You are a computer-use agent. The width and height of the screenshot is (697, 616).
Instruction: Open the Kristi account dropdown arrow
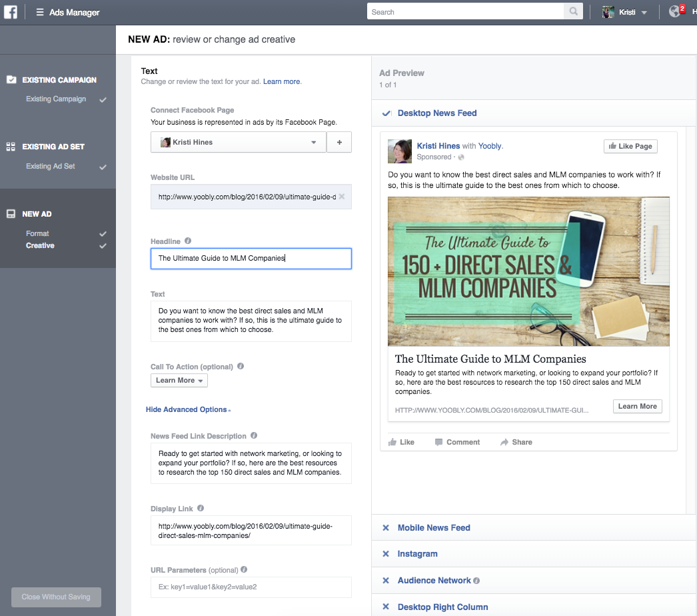click(644, 13)
